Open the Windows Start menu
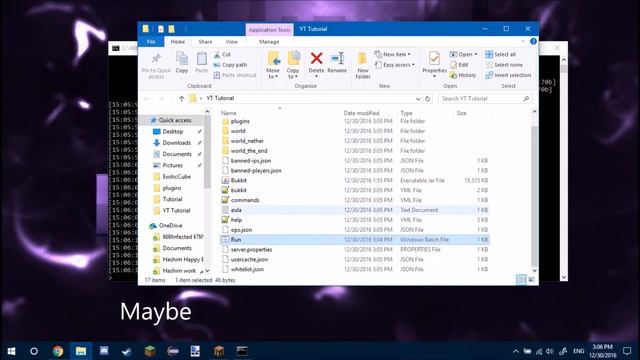 tap(11, 351)
